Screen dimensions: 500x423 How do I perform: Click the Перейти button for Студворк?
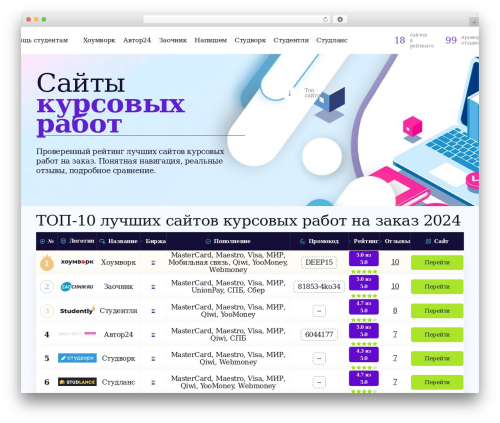[x=437, y=358]
